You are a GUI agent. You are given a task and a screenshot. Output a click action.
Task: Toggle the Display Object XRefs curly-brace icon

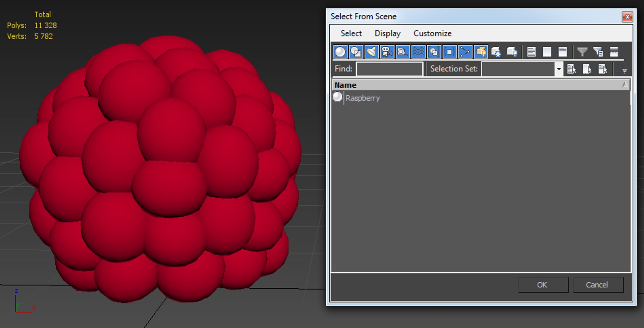tap(449, 52)
